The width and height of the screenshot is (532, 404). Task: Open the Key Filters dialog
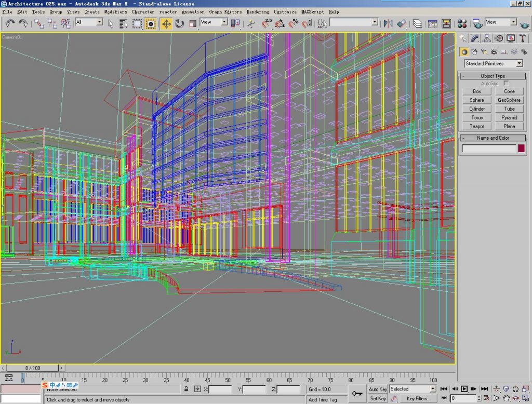coord(418,398)
